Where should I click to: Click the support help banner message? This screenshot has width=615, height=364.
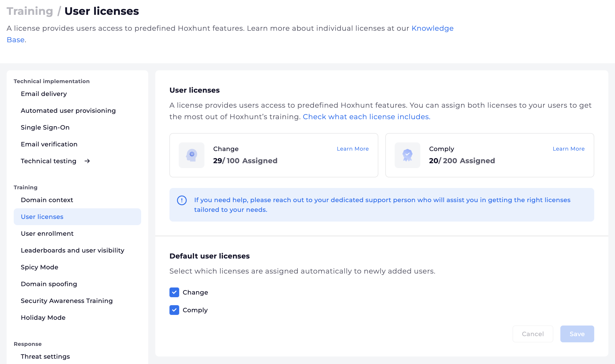tap(382, 205)
